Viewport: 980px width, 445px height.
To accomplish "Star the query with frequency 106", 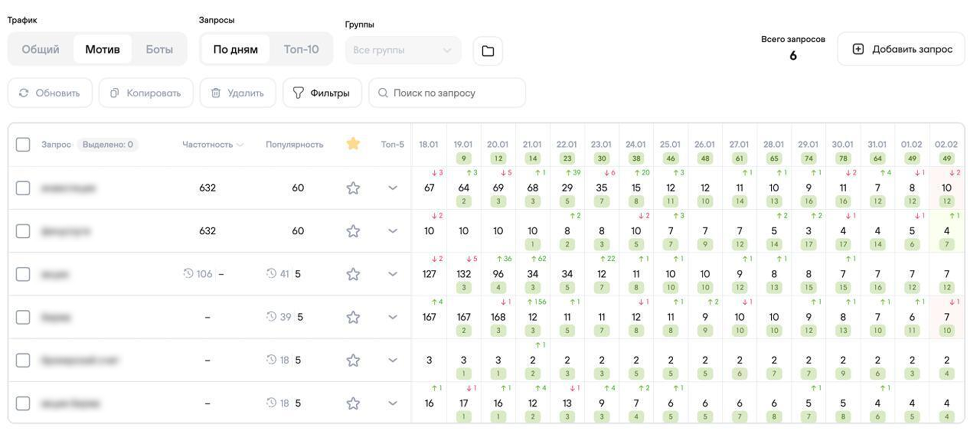I will click(x=353, y=274).
